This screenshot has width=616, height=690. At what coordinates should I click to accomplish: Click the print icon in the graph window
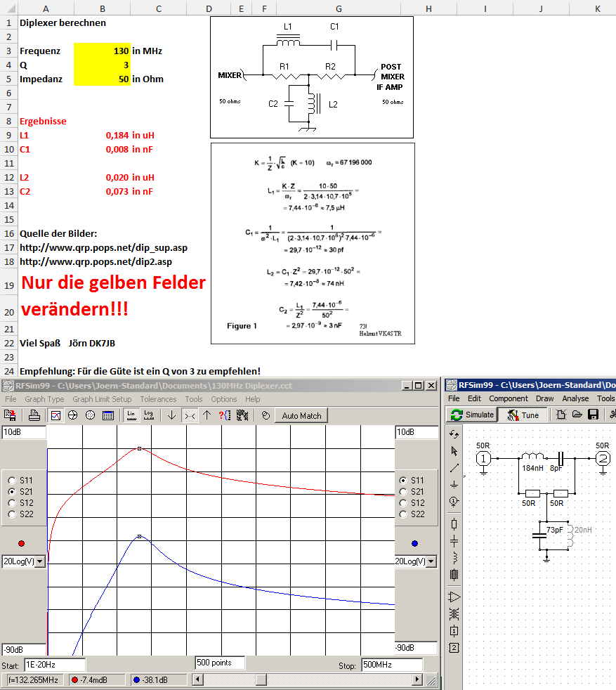click(34, 415)
